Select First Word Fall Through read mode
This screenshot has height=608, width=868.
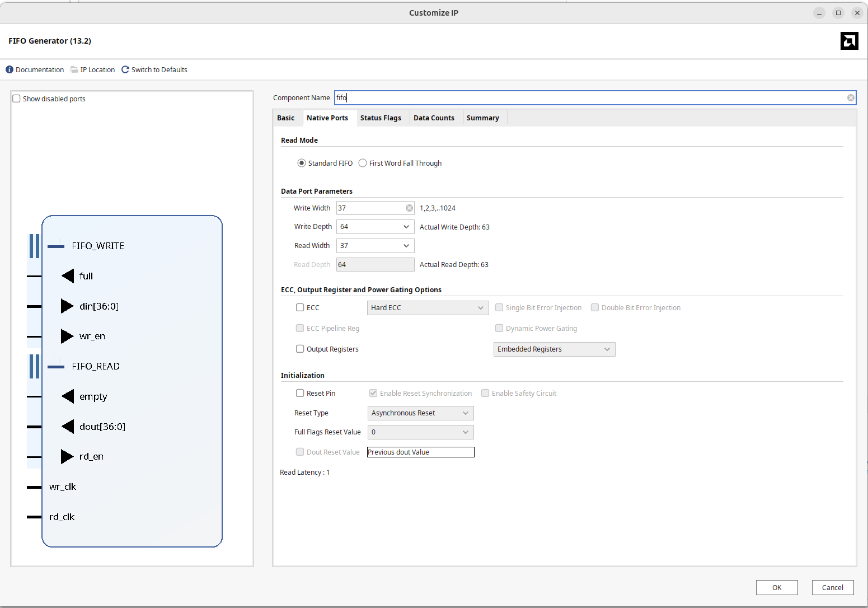pos(363,163)
